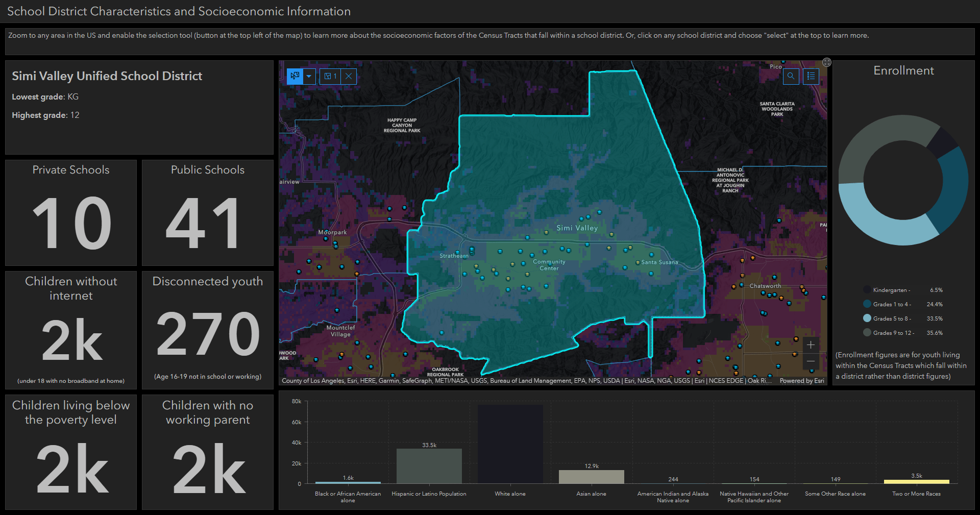Zoom in on the map with plus button
Image resolution: width=980 pixels, height=515 pixels.
(811, 345)
